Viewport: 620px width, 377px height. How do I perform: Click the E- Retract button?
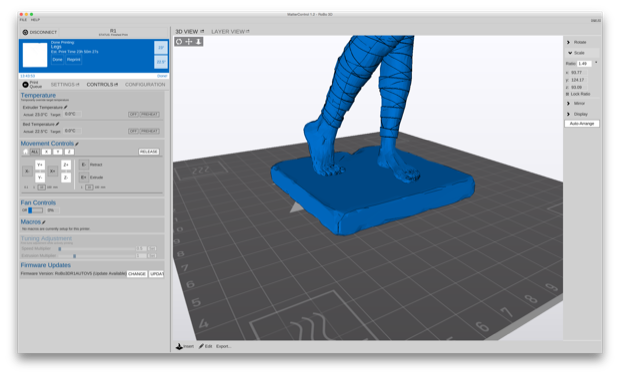click(83, 165)
